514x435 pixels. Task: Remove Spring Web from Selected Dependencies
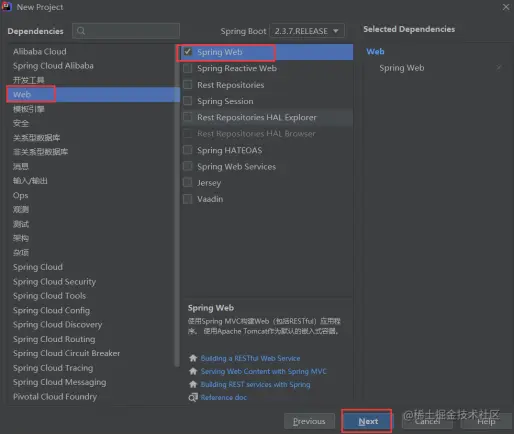click(x=499, y=68)
